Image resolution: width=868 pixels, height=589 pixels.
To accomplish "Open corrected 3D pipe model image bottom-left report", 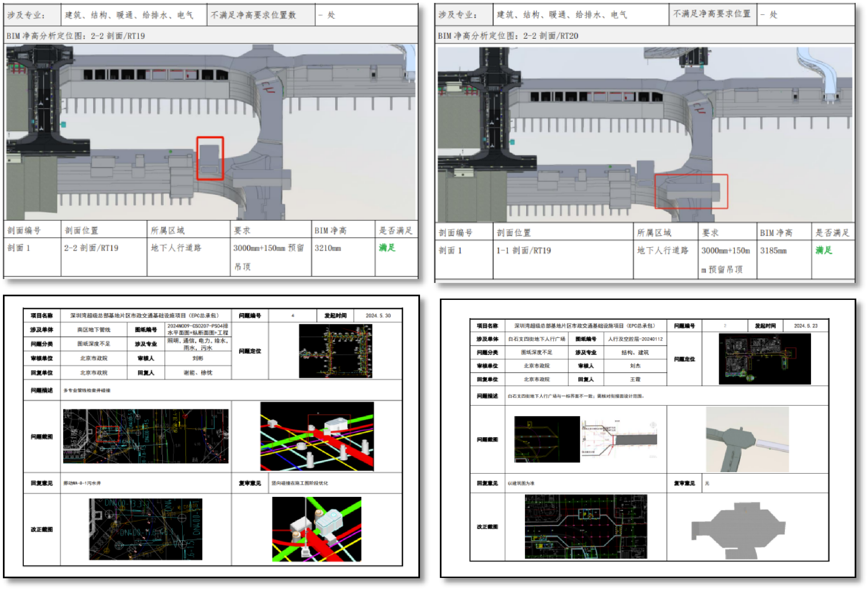I will coord(317,529).
